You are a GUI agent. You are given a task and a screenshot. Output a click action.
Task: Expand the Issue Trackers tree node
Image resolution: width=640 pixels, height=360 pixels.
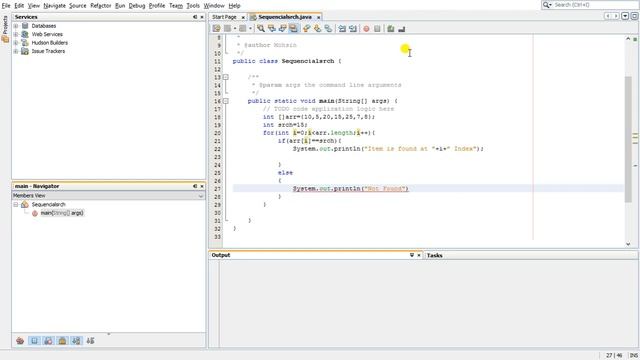point(16,51)
